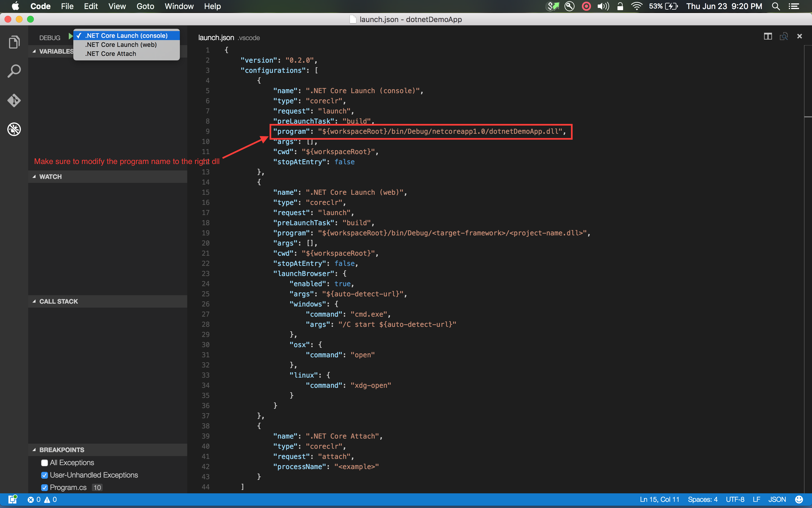This screenshot has height=508, width=812.
Task: Open the Goto menu
Action: 145,6
